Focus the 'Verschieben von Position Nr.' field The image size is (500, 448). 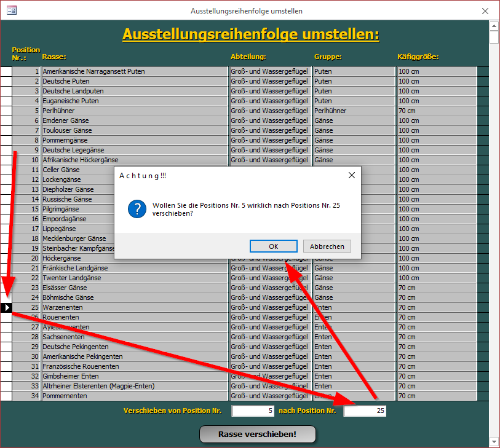click(253, 411)
